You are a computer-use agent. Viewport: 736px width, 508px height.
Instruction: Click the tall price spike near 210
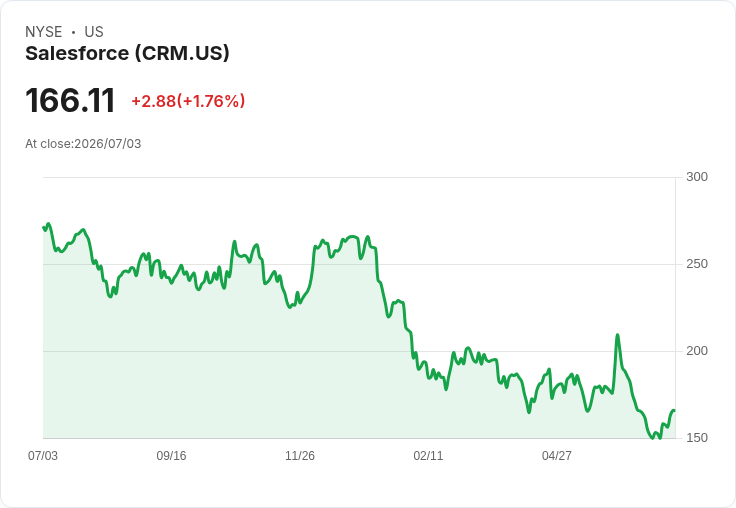click(x=617, y=335)
